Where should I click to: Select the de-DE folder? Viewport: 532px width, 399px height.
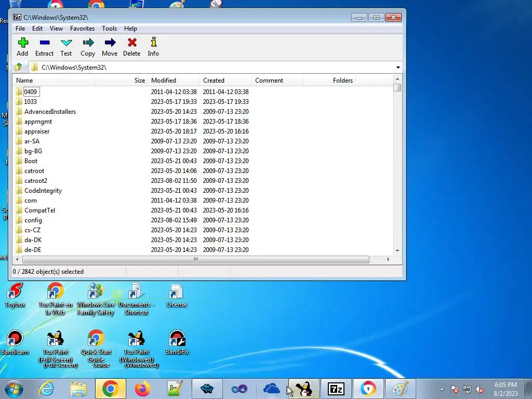[x=203, y=249]
